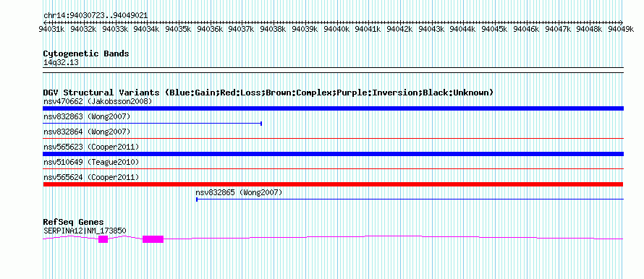Click the 94048k ruler tick label
This screenshot has width=644, height=279.
(590, 29)
